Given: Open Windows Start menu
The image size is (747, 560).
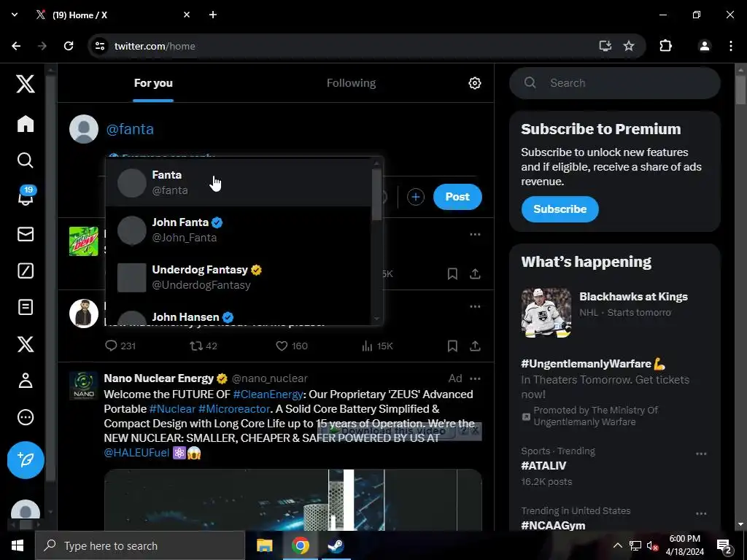Looking at the screenshot, I should point(18,545).
